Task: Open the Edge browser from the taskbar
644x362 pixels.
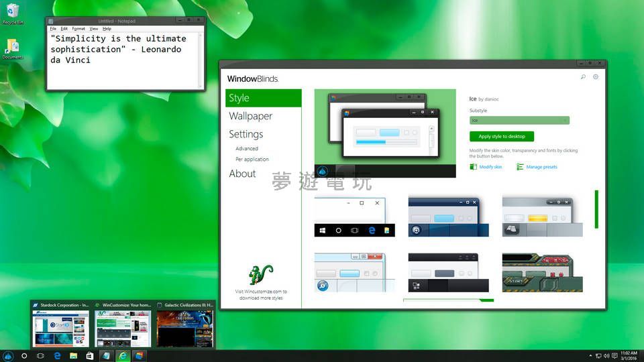Action: point(57,355)
